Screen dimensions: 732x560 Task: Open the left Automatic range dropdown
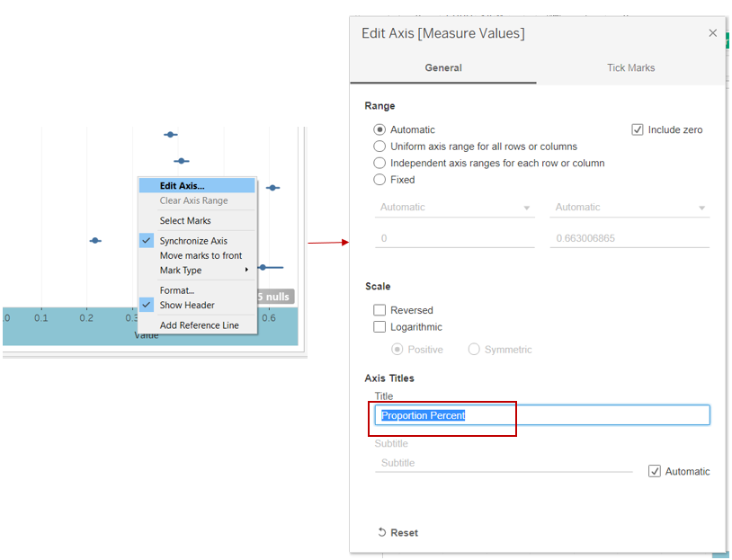coord(455,208)
